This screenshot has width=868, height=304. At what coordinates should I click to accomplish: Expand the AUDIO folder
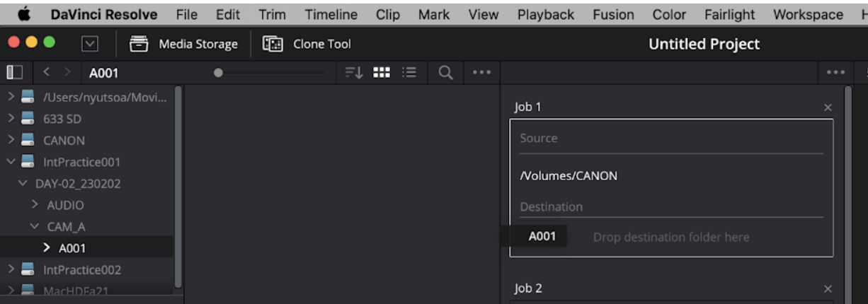[35, 205]
